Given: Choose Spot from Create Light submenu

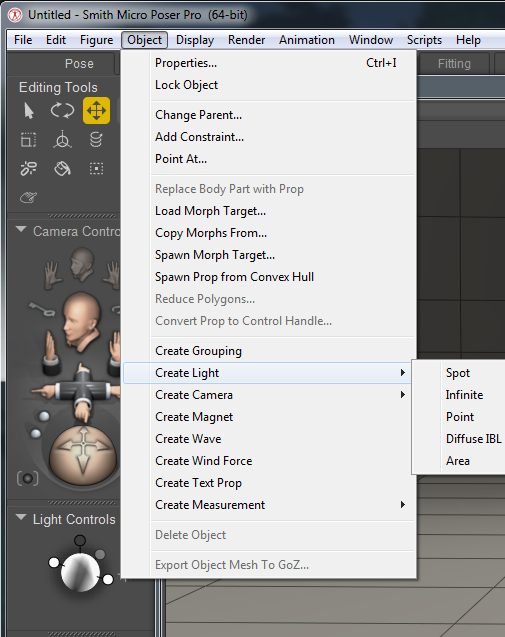Looking at the screenshot, I should (x=458, y=373).
